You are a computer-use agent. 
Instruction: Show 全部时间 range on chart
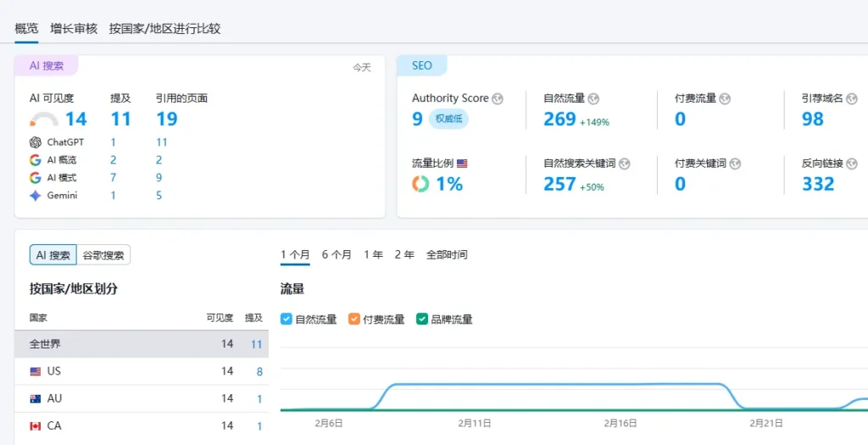[x=446, y=254]
